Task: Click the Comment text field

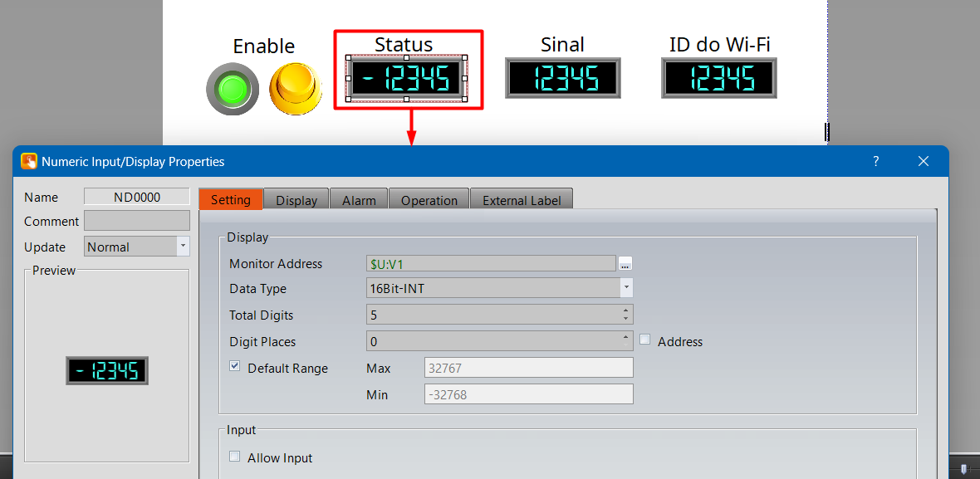Action: click(x=137, y=221)
